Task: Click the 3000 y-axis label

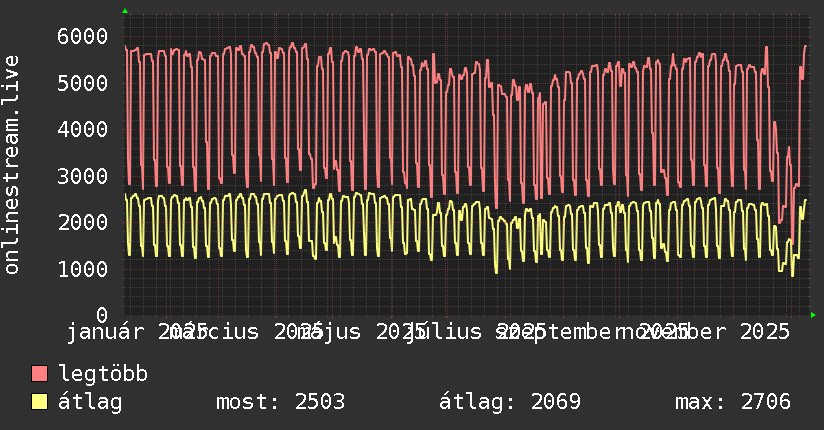Action: tap(83, 176)
